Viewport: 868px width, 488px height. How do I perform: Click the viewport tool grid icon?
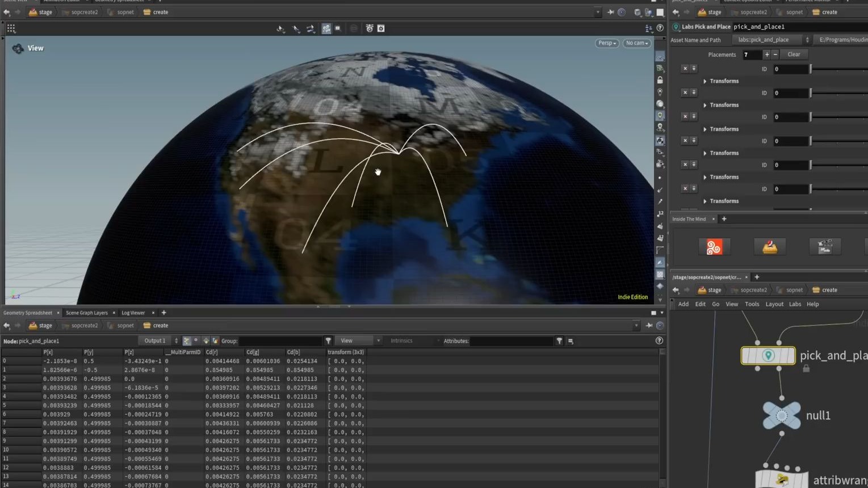[11, 28]
